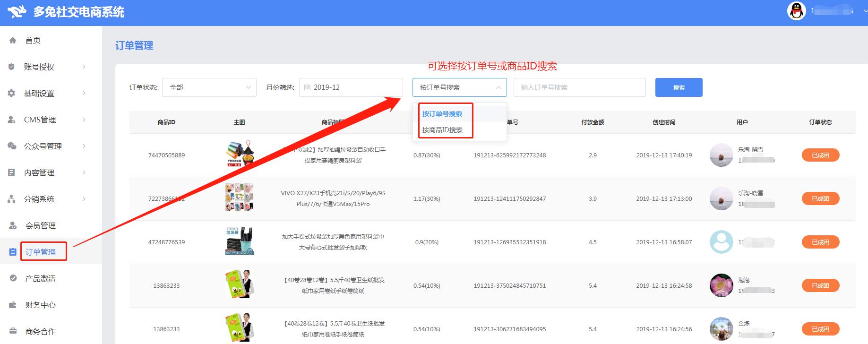This screenshot has height=344, width=868.
Task: Expand the 公众号管理 submenu chevron
Action: [84, 146]
